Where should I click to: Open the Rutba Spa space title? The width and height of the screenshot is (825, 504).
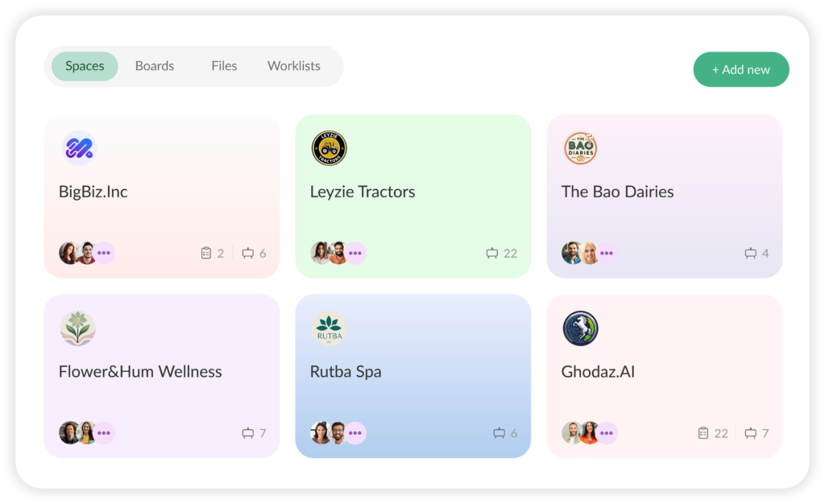pyautogui.click(x=346, y=372)
